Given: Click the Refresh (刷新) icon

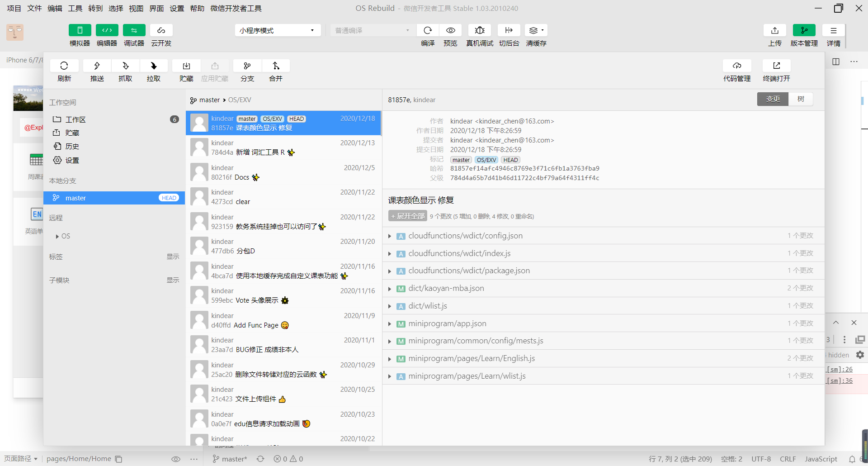Looking at the screenshot, I should point(64,66).
